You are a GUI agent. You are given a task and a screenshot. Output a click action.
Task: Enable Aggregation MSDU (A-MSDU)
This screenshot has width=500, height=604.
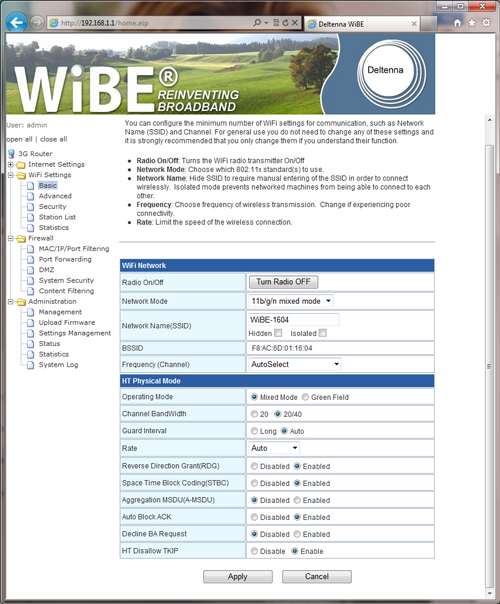click(297, 500)
